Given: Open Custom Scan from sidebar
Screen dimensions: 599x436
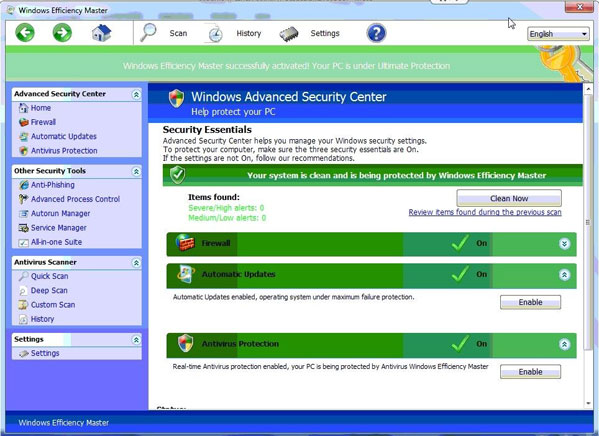Looking at the screenshot, I should point(53,305).
